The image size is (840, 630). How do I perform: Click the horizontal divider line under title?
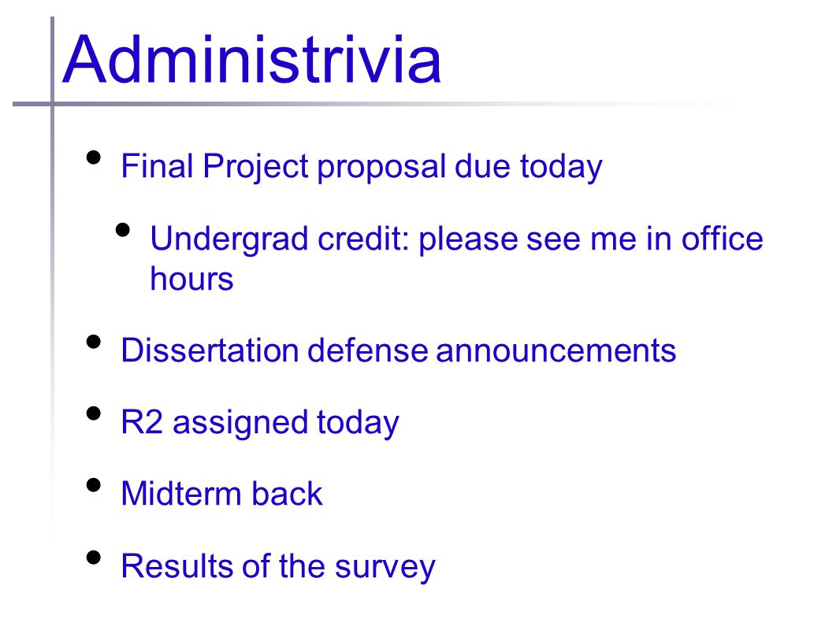pyautogui.click(x=364, y=104)
